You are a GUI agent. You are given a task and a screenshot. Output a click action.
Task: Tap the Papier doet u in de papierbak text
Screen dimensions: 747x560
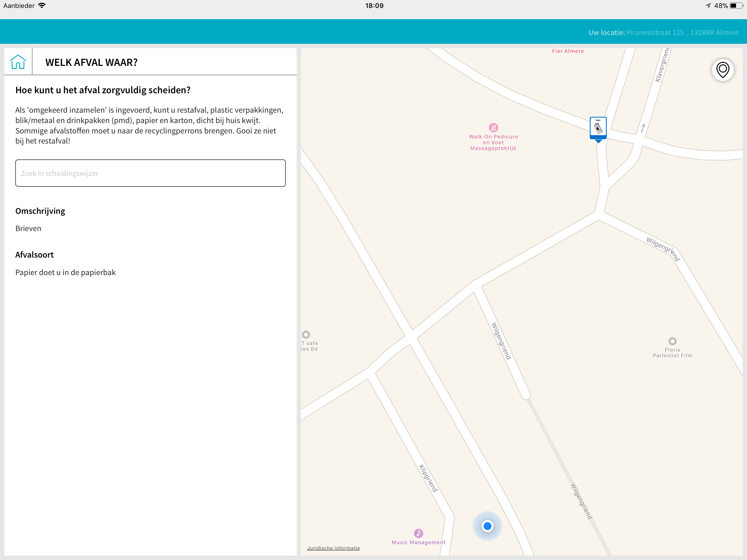(66, 272)
